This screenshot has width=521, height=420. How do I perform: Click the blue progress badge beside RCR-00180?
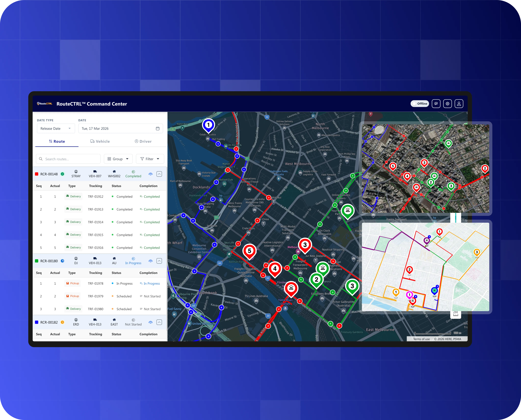(x=62, y=261)
